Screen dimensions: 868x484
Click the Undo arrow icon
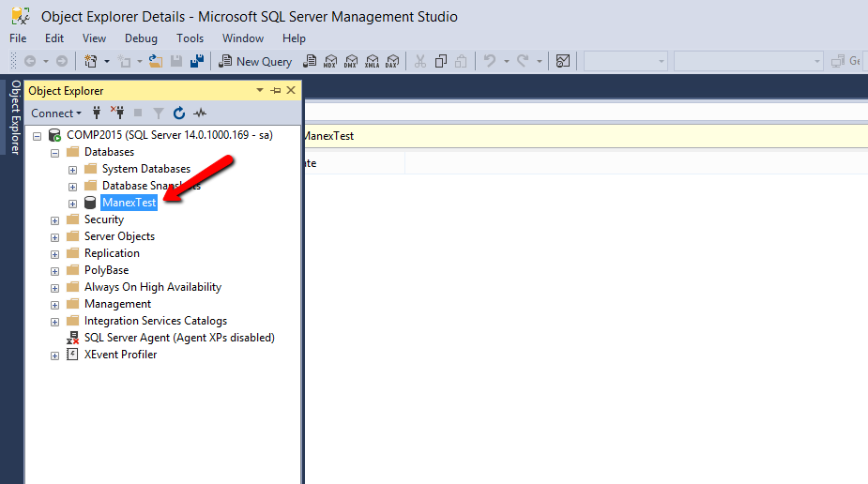click(489, 61)
